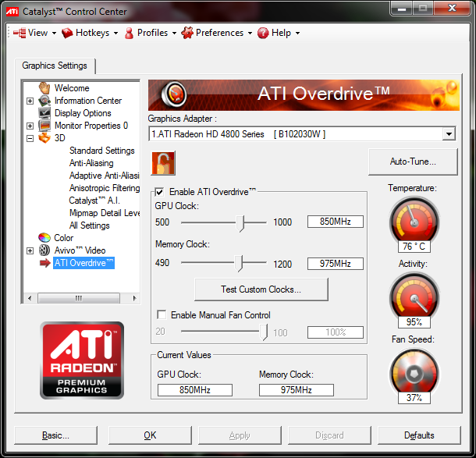Screen dimensions: 476x458
Task: Click the Memory Clock slider handle
Action: tap(239, 263)
